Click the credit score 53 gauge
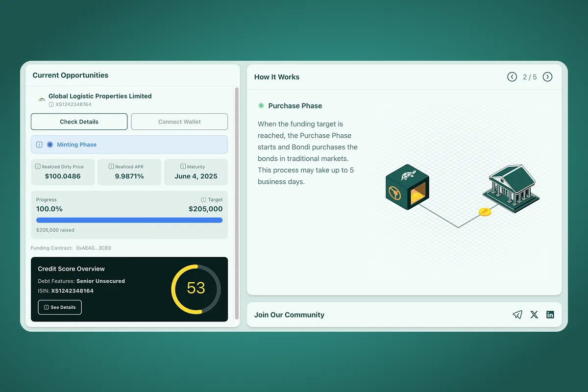 click(196, 289)
